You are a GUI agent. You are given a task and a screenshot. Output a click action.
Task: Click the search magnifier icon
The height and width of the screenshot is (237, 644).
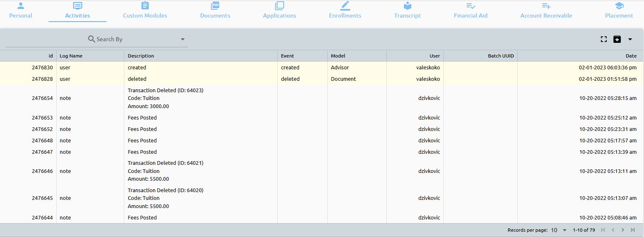[x=92, y=39]
